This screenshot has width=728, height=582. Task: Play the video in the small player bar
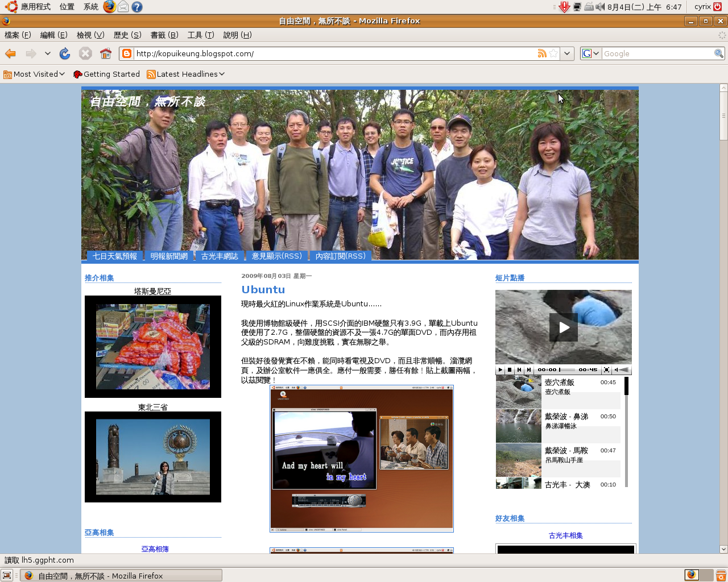(x=500, y=369)
